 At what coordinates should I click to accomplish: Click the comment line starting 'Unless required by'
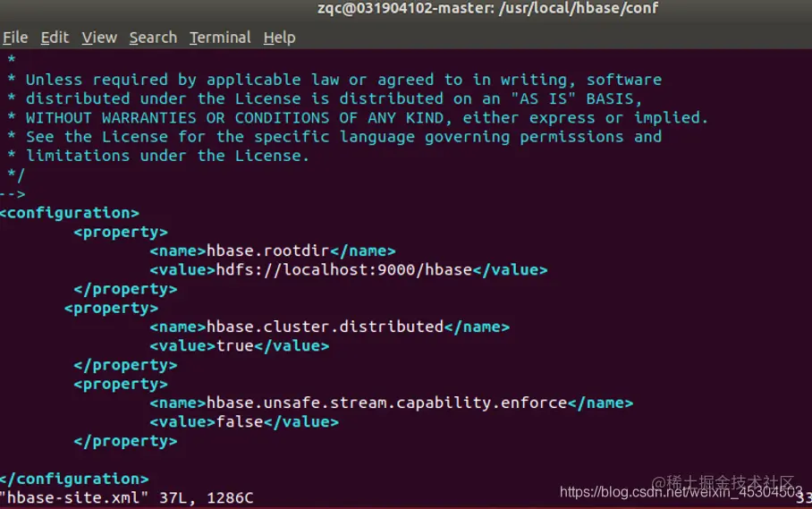click(x=334, y=80)
